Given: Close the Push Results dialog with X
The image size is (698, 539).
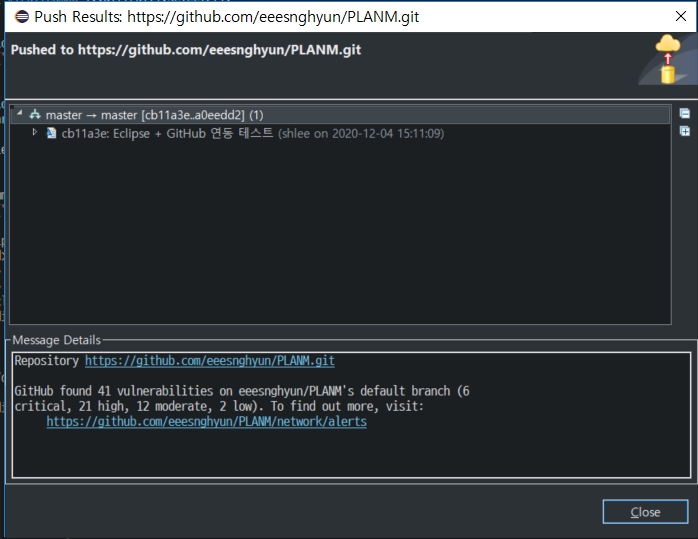Looking at the screenshot, I should (x=681, y=16).
